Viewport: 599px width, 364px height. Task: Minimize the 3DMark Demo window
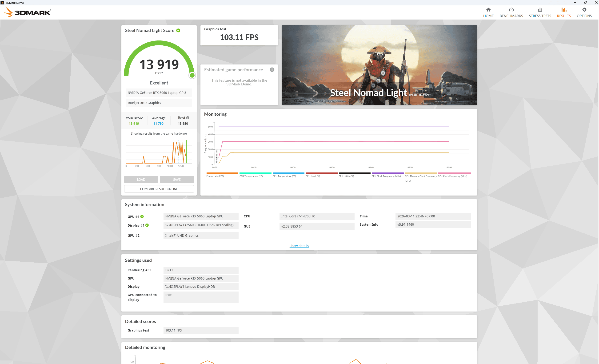(x=575, y=3)
